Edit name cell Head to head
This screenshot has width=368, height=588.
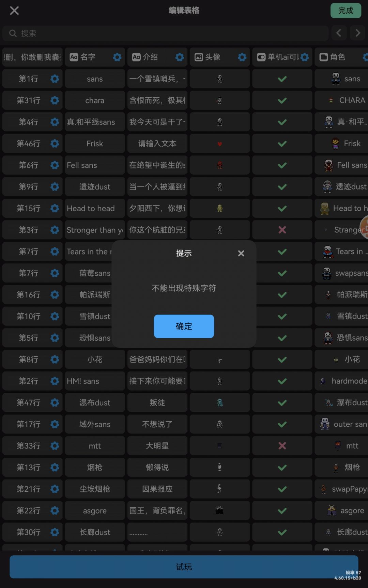[x=95, y=208]
